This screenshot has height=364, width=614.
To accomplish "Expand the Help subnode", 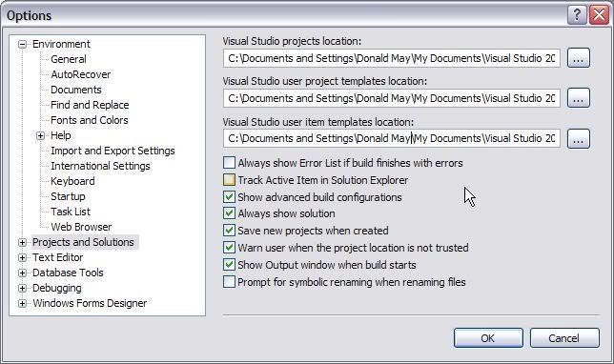I will (40, 136).
